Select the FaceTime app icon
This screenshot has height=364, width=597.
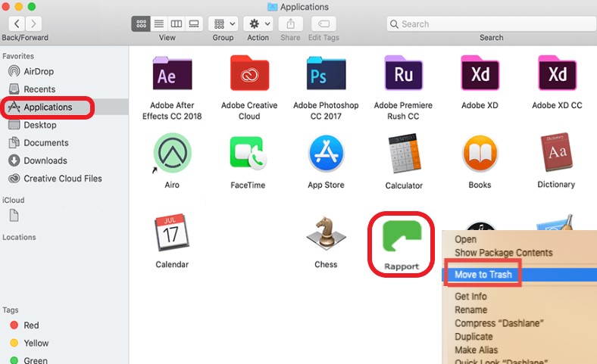pos(248,153)
